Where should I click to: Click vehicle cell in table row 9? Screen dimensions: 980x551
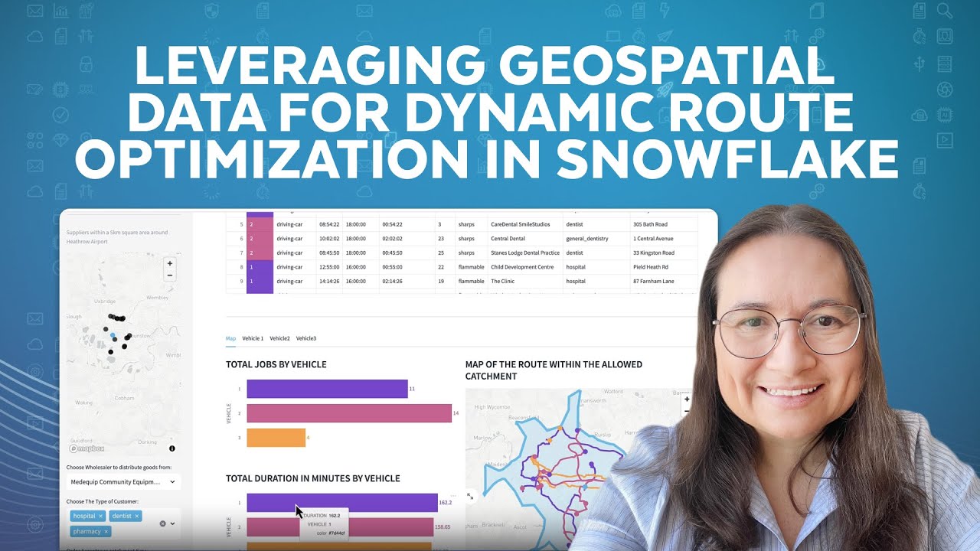click(260, 281)
